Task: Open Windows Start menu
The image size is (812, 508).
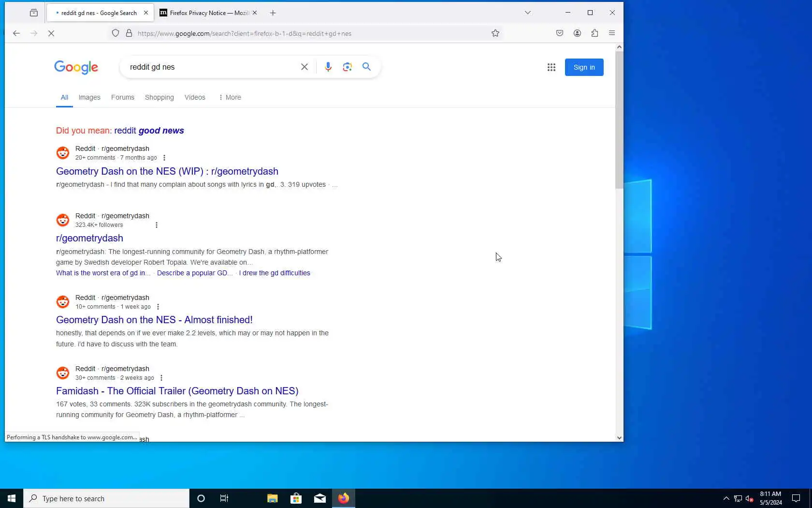Action: (x=12, y=498)
